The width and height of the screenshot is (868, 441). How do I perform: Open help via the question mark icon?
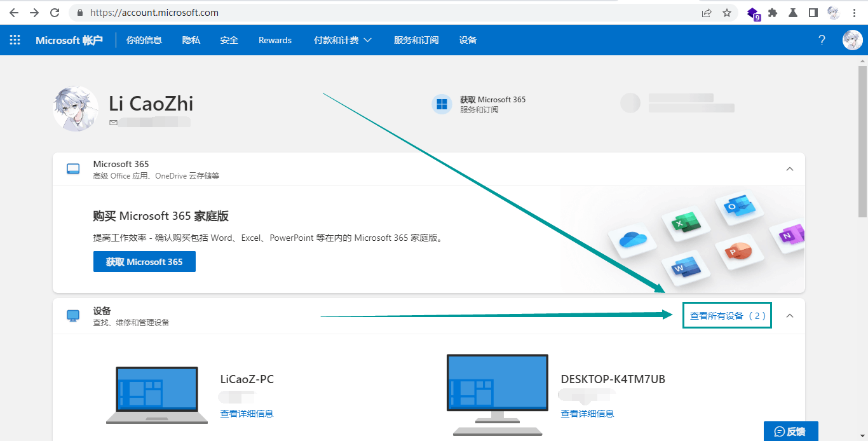tap(822, 40)
